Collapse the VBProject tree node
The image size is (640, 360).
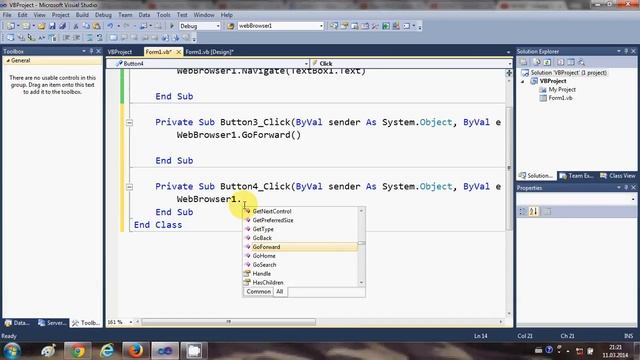(523, 81)
